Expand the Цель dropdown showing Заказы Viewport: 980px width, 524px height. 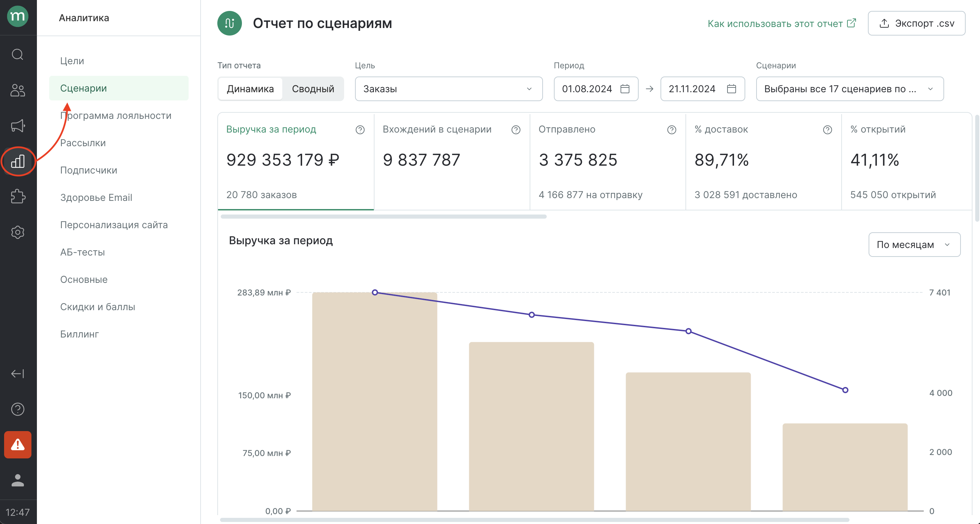coord(449,88)
